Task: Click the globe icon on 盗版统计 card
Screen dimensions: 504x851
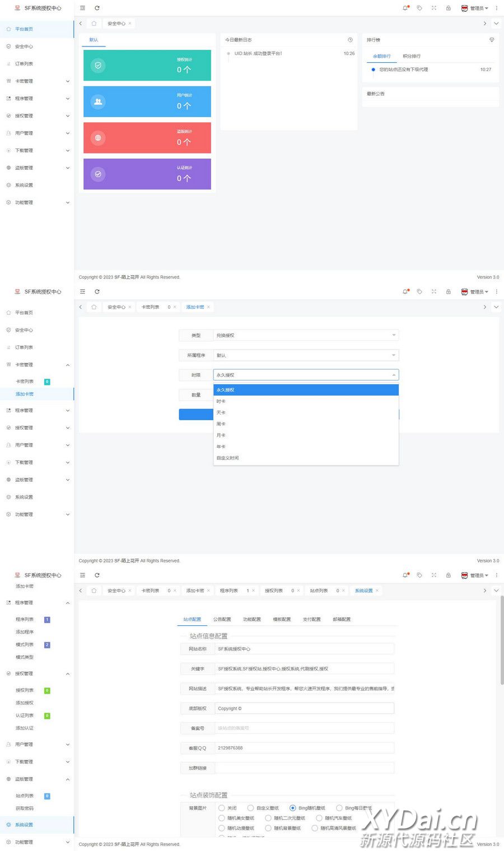Action: pyautogui.click(x=98, y=138)
